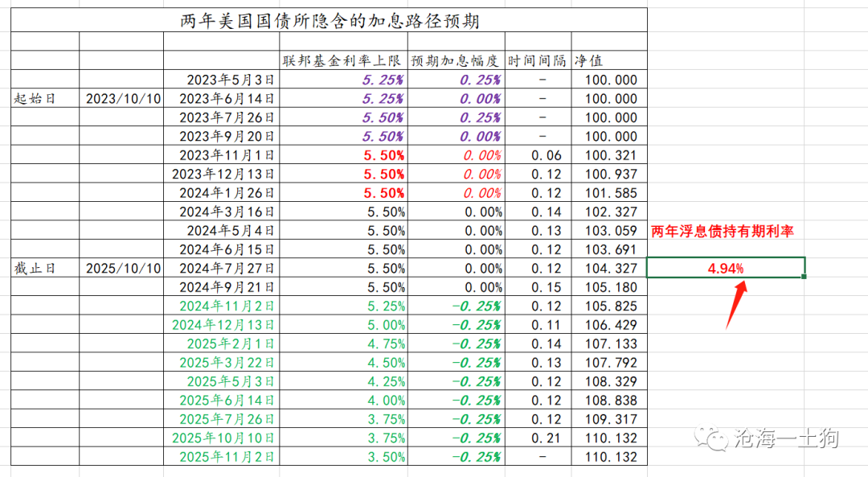Select the date cell 2024年6月15日
The height and width of the screenshot is (477, 868).
pyautogui.click(x=222, y=249)
